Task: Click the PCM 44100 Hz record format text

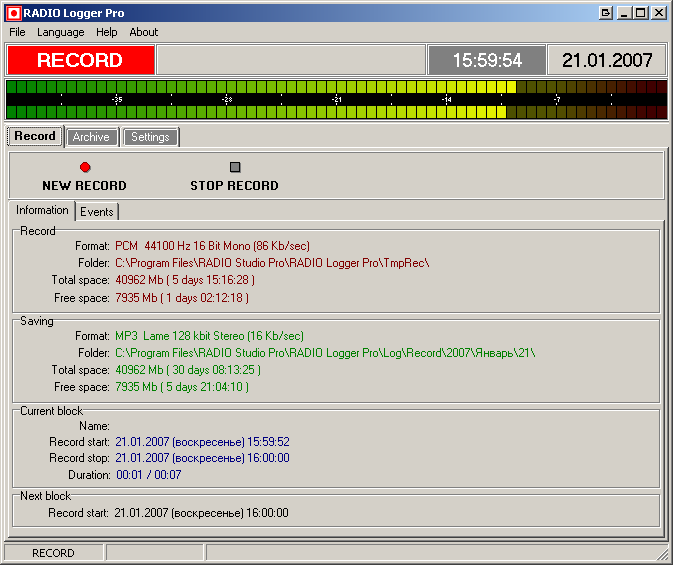Action: (x=212, y=246)
